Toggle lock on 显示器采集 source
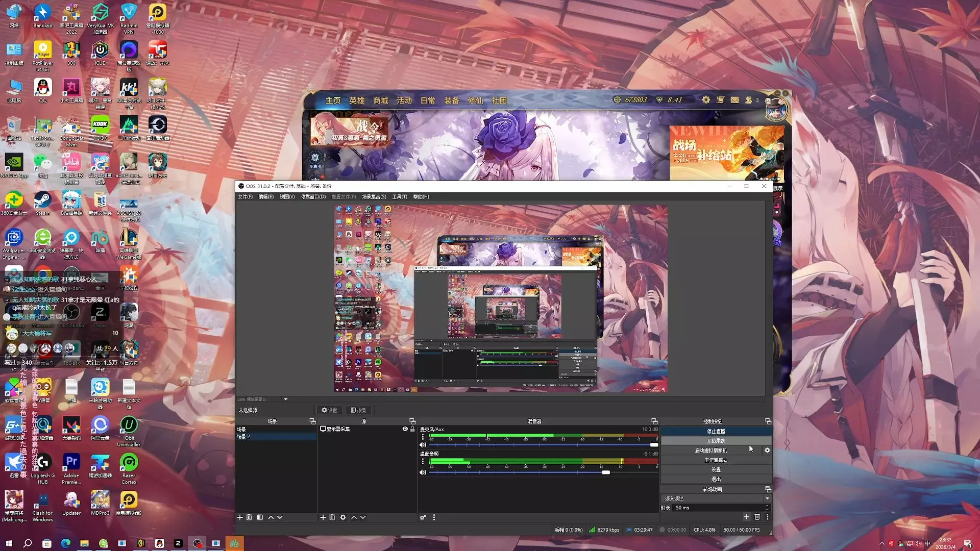The height and width of the screenshot is (551, 980). [412, 429]
